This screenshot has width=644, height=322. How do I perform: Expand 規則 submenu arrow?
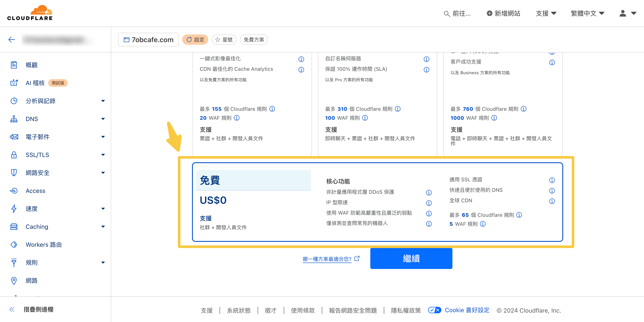point(103,263)
